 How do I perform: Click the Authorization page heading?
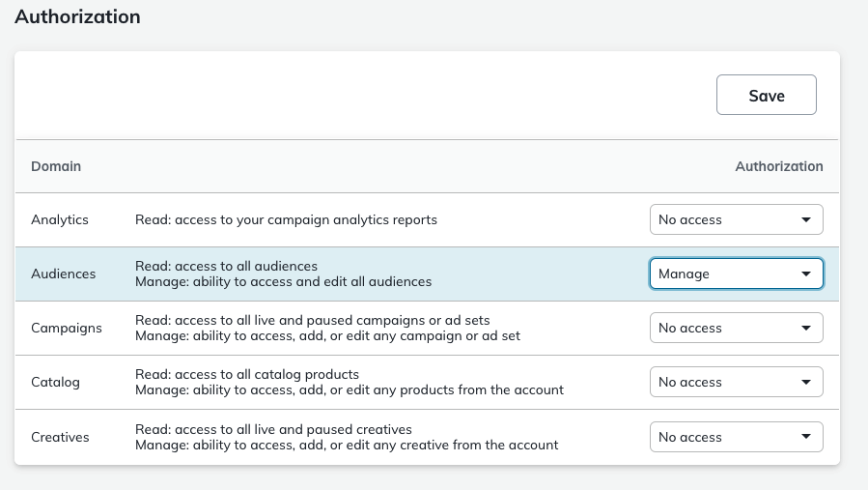[77, 17]
